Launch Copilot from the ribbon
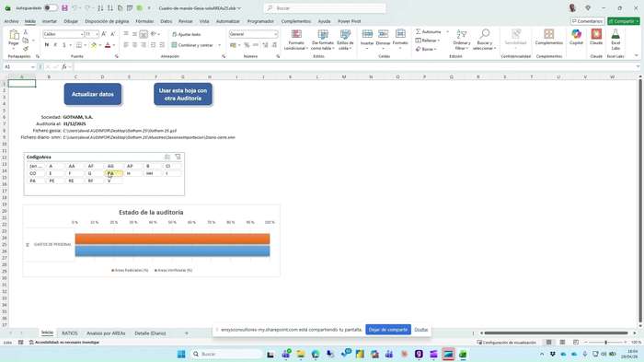 [576, 37]
